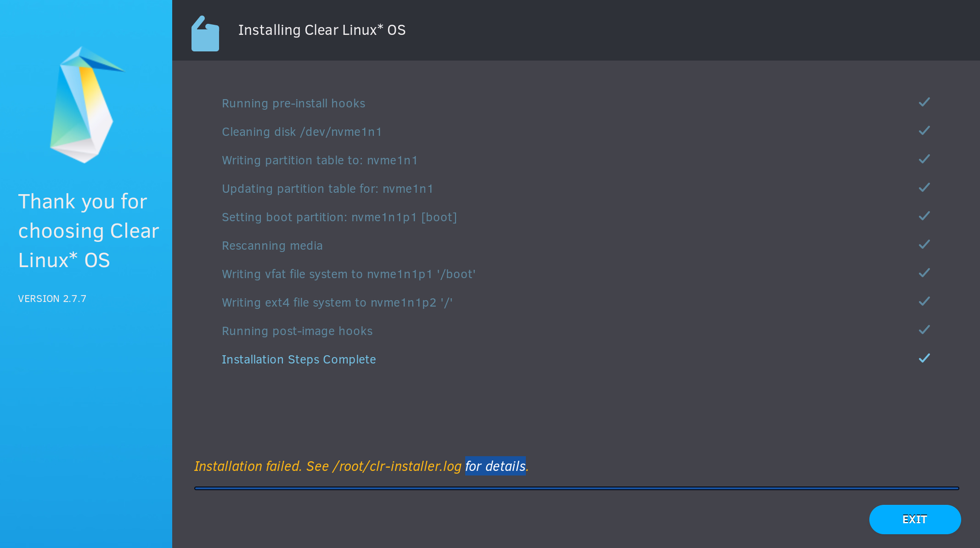Select the 'Installation Steps Complete' row text
The height and width of the screenshot is (548, 980).
(x=299, y=359)
